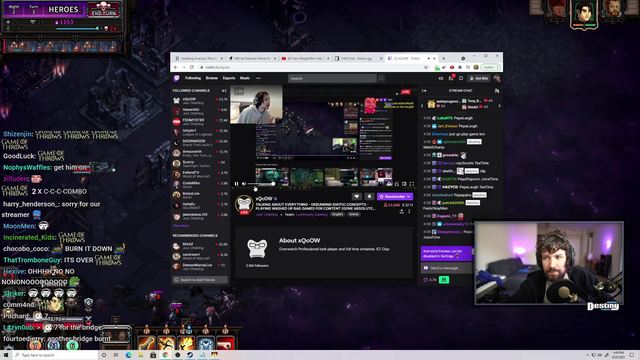This screenshot has height=360, width=640.
Task: Open the Music tab in Twitch nav
Action: (244, 78)
